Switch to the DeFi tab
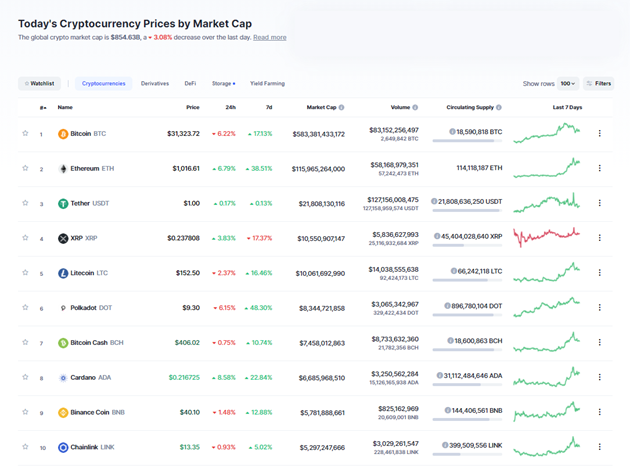630x472 pixels. click(x=190, y=84)
